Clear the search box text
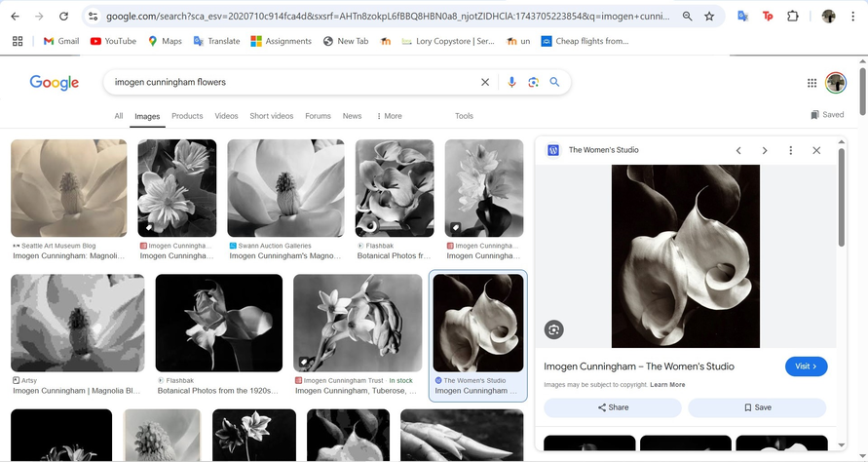This screenshot has height=462, width=868. point(485,83)
